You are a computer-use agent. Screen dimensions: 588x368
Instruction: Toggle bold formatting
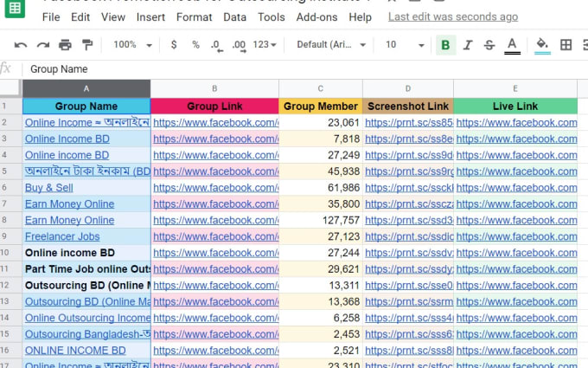(x=445, y=45)
